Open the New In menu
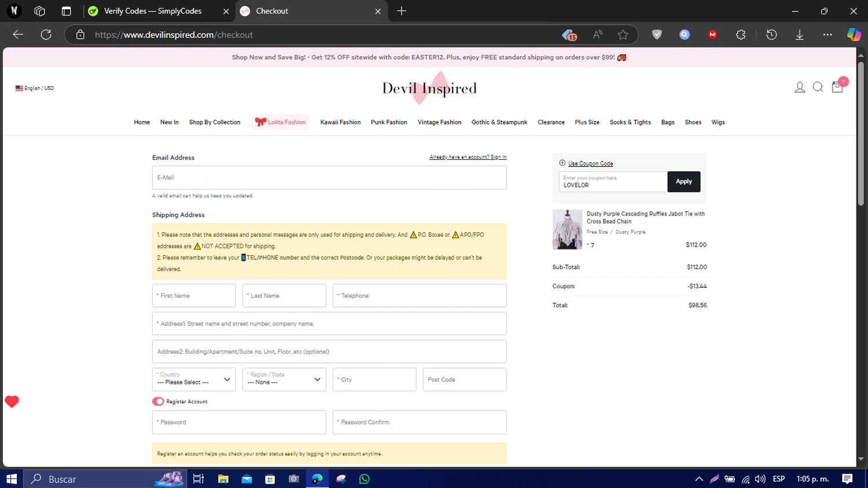The height and width of the screenshot is (488, 868). coord(170,122)
